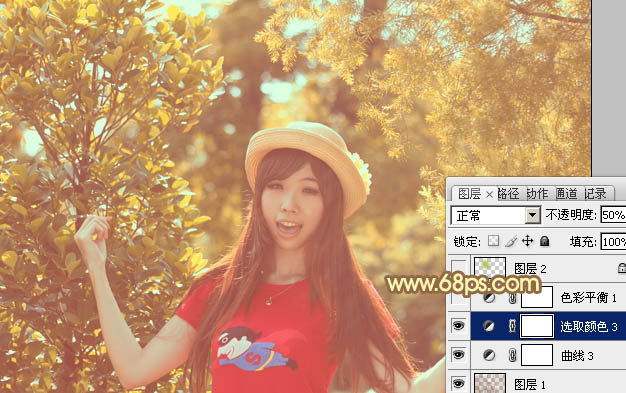The image size is (626, 393).
Task: Select the layer named 图层 1
Action: [x=530, y=385]
